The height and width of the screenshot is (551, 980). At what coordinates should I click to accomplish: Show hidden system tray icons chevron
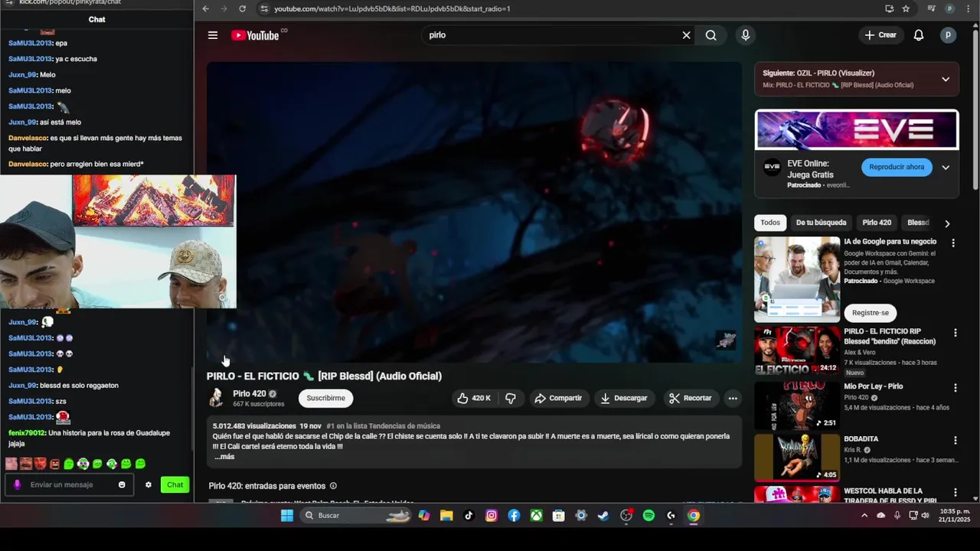coord(864,516)
